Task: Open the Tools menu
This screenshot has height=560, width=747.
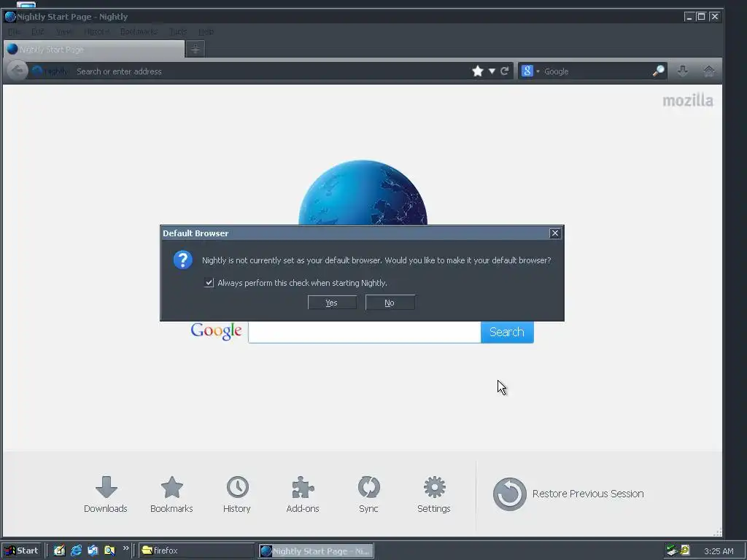Action: point(178,31)
